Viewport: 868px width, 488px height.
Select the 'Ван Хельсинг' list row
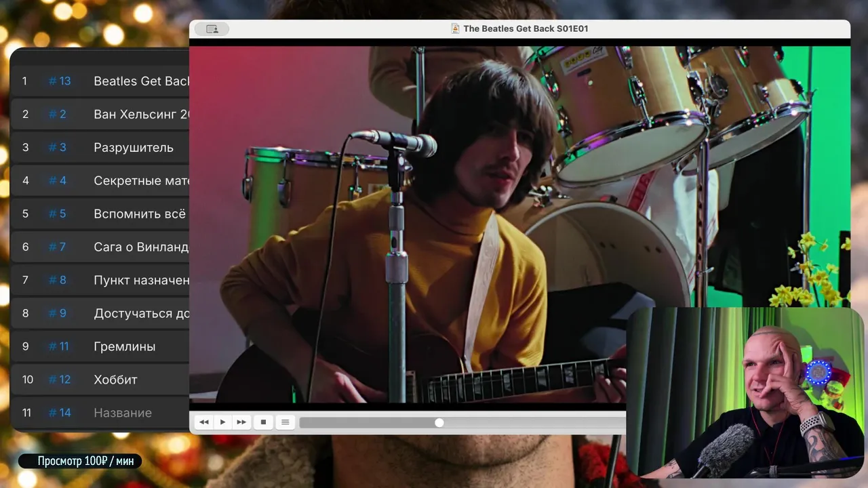click(100, 114)
